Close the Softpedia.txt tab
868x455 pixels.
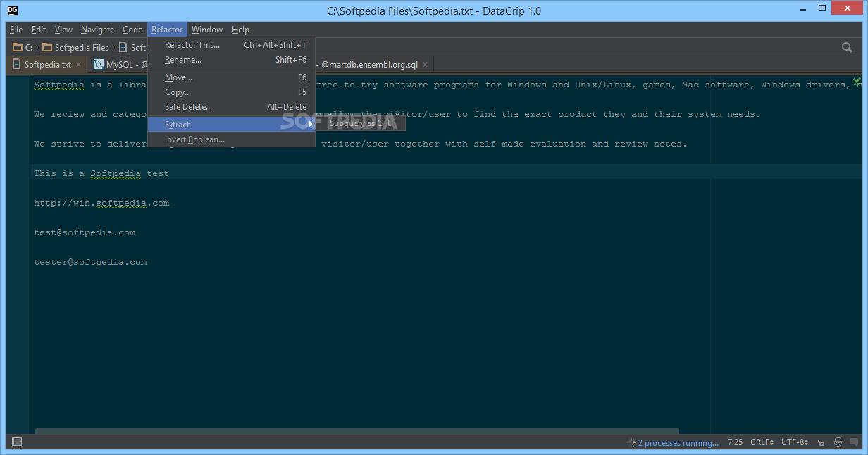[x=79, y=65]
